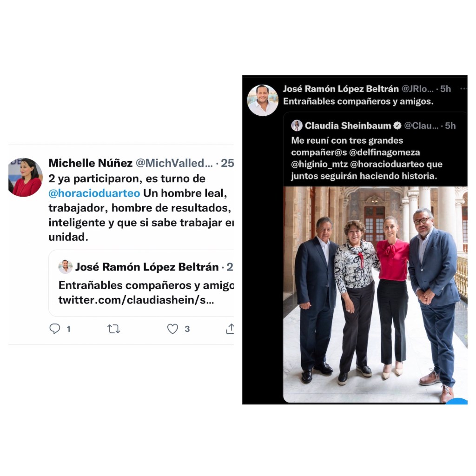Open the group photo in the tweet
Viewport: 476px width, 476px height.
375,294
